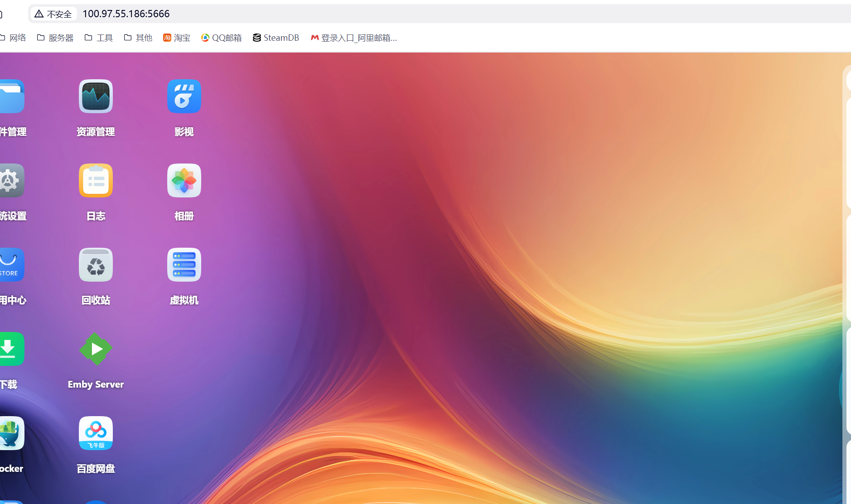
Task: Expand the 其他 bookmarks folder
Action: click(x=138, y=38)
